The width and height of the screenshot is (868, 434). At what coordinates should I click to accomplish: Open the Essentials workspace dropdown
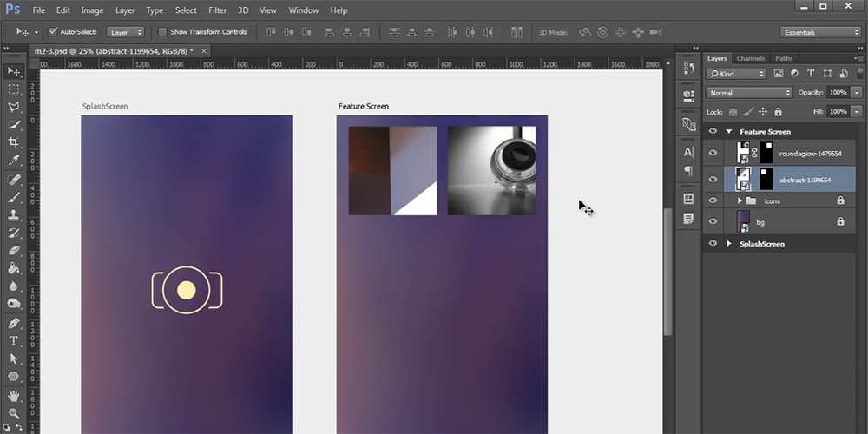click(819, 32)
